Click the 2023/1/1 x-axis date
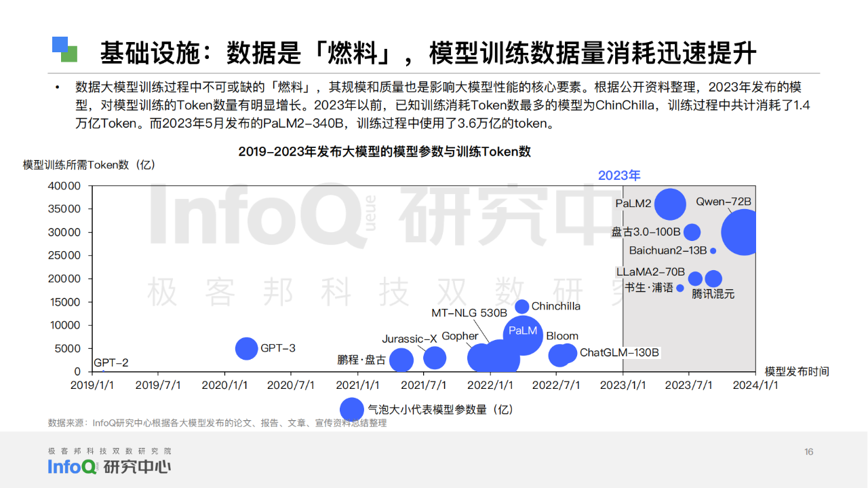This screenshot has width=868, height=488. click(x=623, y=386)
